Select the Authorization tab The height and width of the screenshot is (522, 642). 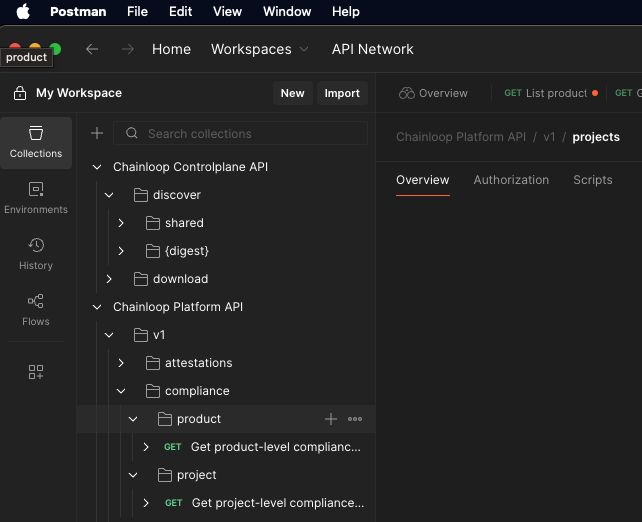(x=511, y=180)
